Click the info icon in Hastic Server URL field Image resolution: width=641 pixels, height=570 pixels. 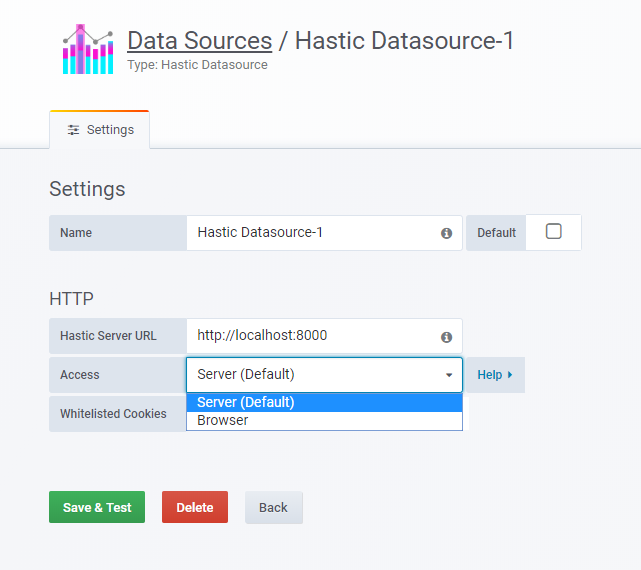pyautogui.click(x=446, y=337)
